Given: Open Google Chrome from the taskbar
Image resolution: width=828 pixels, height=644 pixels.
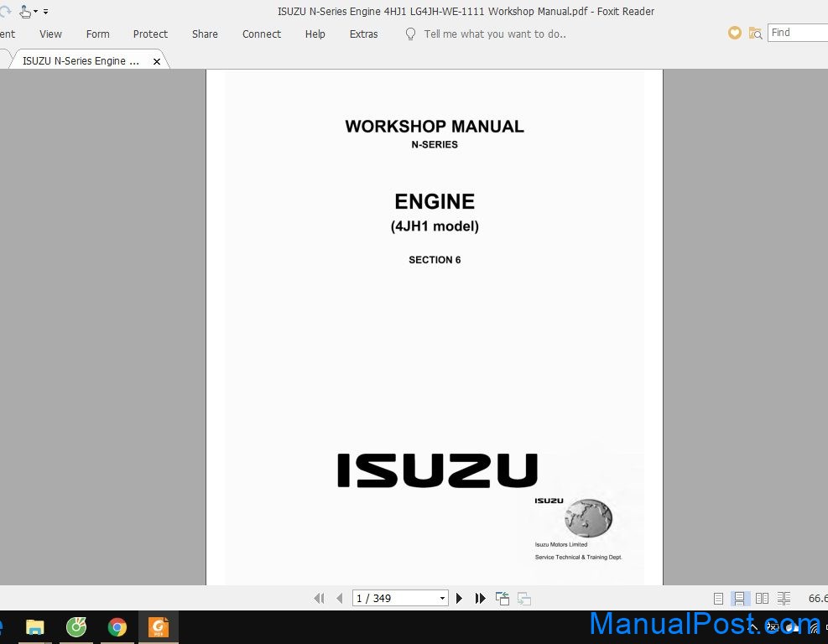Looking at the screenshot, I should [x=117, y=627].
